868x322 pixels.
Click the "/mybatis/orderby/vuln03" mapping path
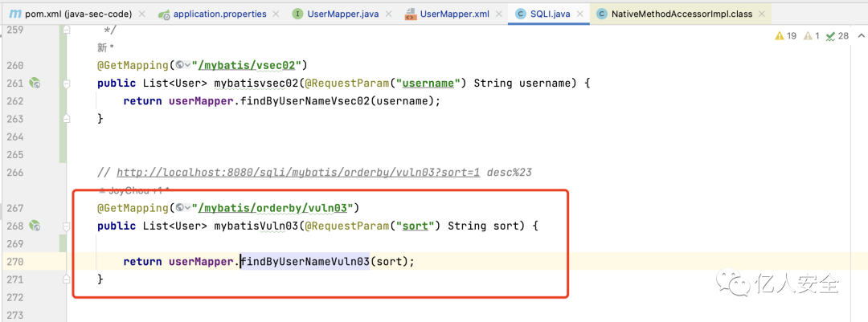pos(272,208)
